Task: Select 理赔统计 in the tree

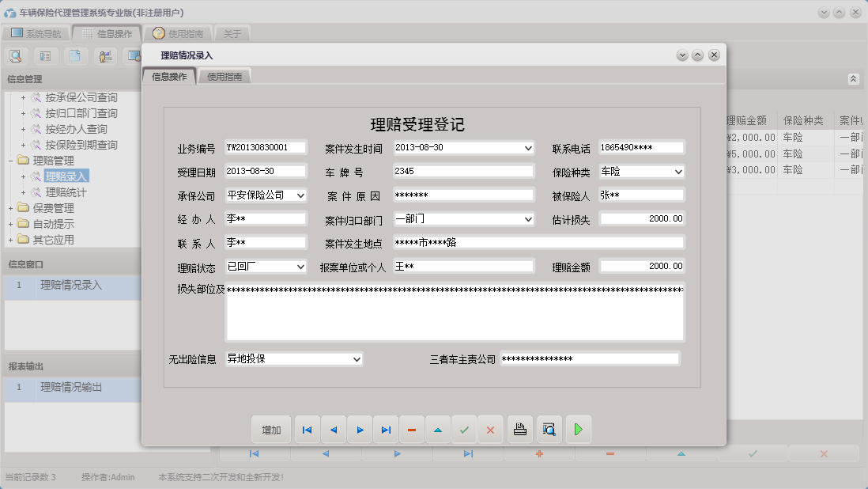Action: coord(66,192)
